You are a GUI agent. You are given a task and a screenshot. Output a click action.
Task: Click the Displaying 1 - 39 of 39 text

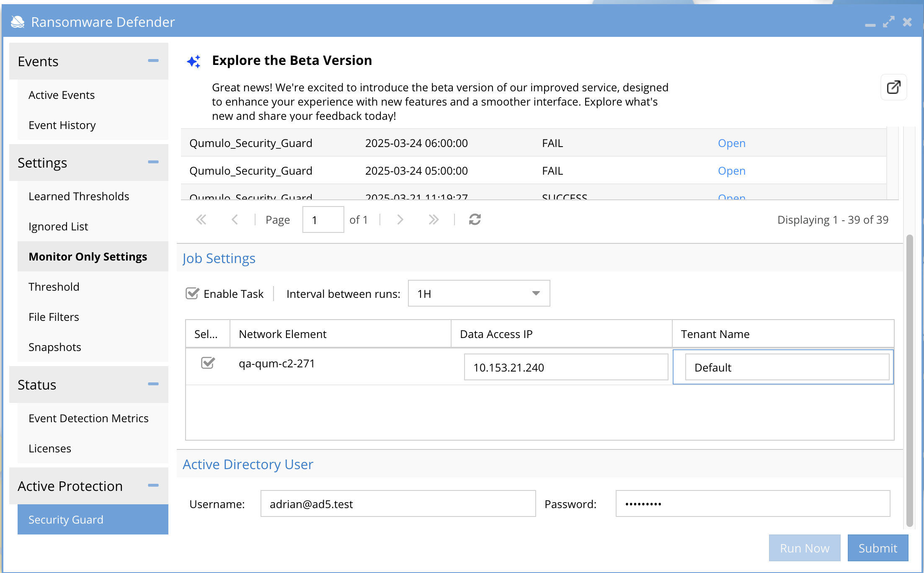tap(833, 219)
